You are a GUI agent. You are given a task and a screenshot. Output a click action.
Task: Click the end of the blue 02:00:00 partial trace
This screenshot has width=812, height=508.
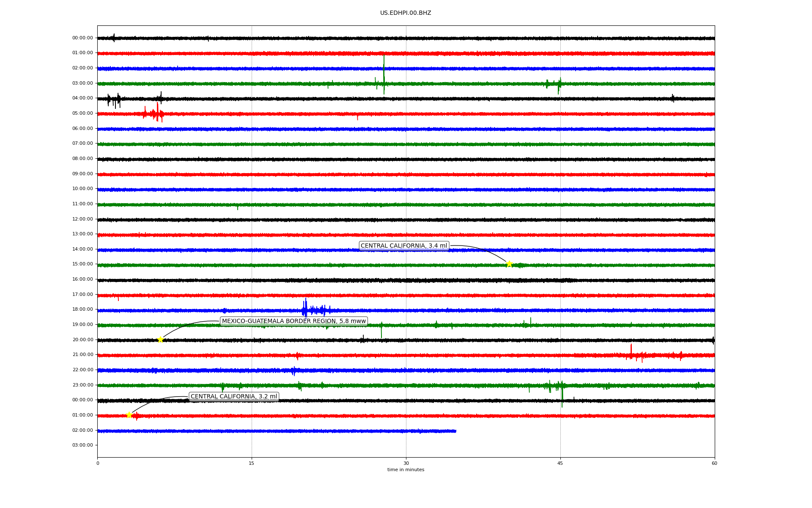point(455,431)
